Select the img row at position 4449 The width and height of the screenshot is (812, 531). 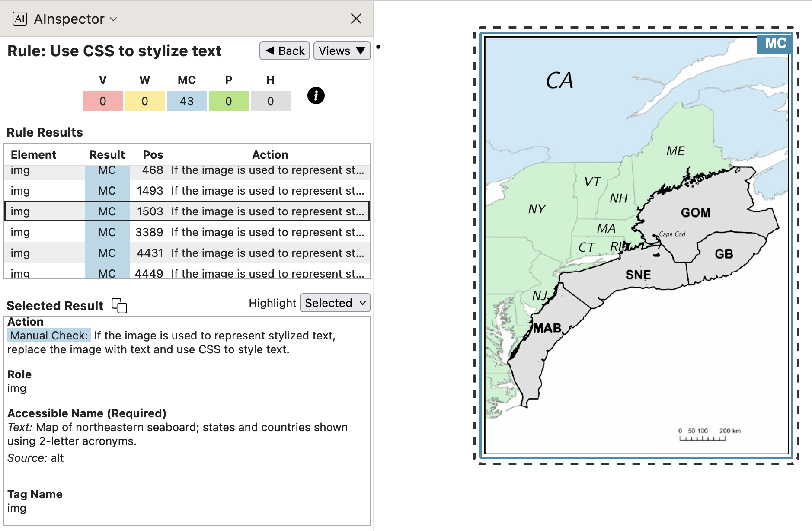[x=187, y=273]
